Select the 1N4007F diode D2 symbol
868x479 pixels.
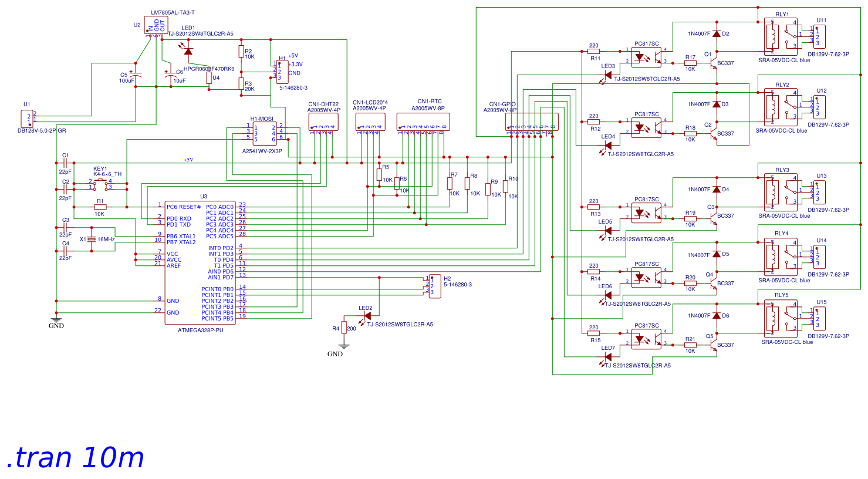715,35
